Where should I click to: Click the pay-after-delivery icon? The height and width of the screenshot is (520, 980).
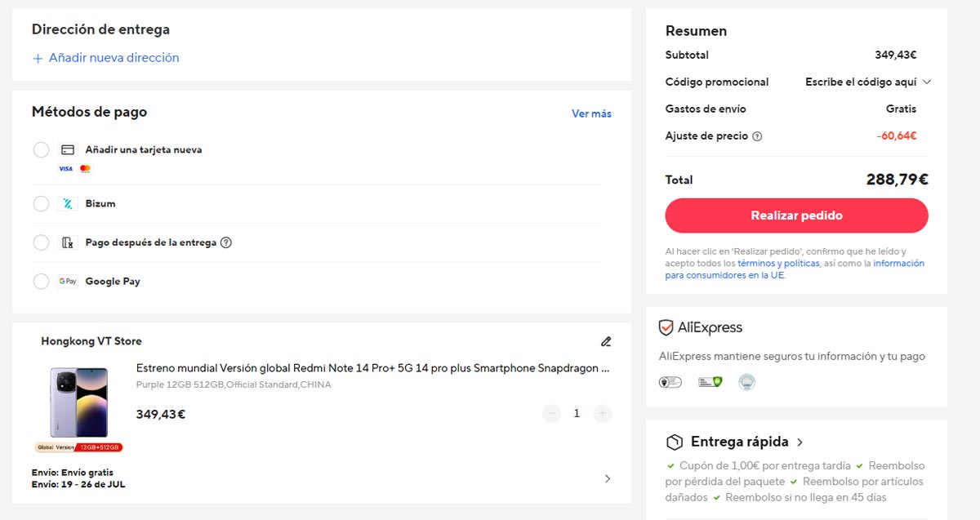tap(68, 242)
